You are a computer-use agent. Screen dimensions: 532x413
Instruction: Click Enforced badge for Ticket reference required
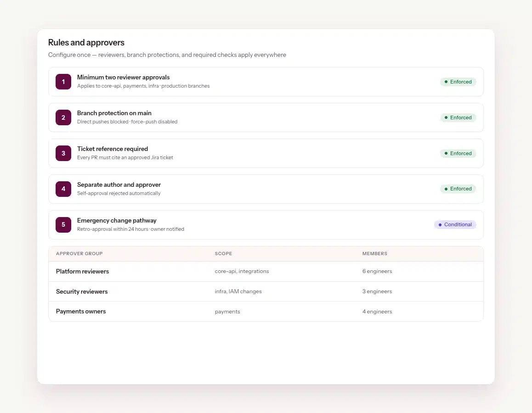(x=458, y=153)
